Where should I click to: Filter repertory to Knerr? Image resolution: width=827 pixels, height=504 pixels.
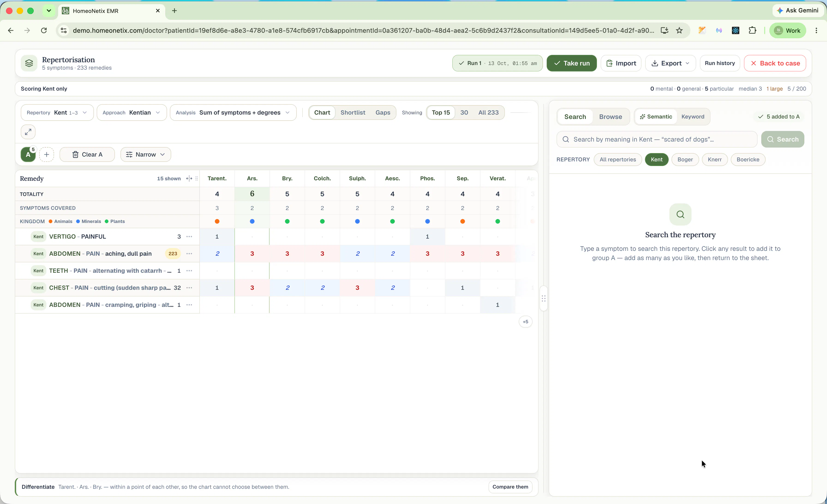point(715,160)
